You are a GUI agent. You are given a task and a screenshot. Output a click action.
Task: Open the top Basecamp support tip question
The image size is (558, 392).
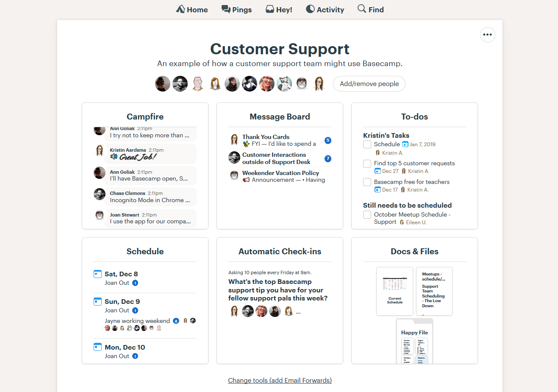278,290
